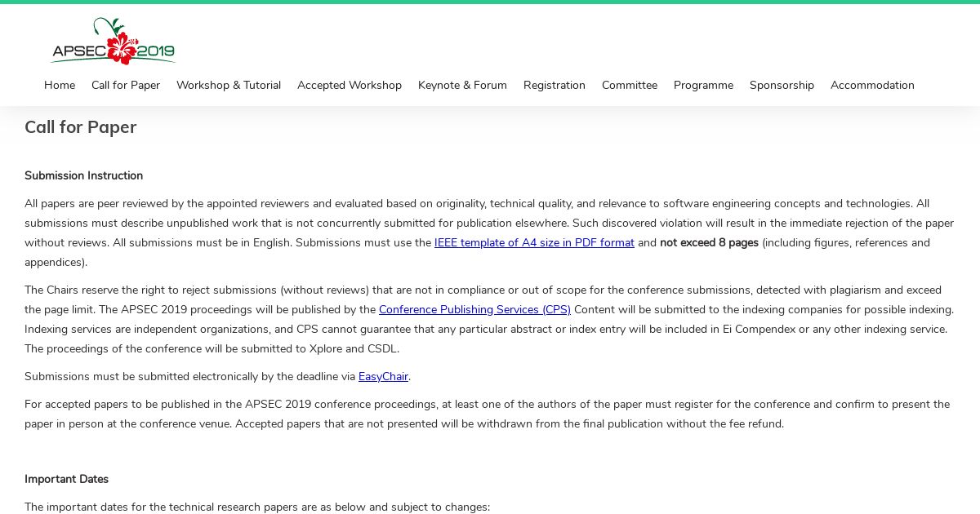The width and height of the screenshot is (980, 514).
Task: Click the 'Important Dates' heading
Action: (66, 479)
